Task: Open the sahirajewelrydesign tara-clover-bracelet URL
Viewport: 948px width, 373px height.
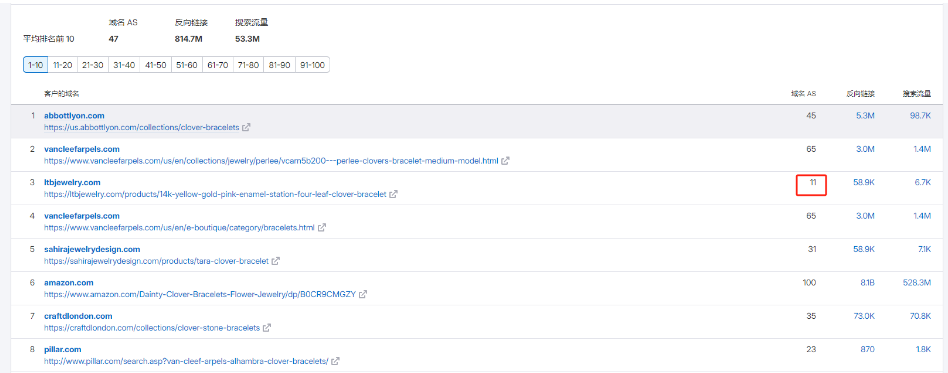Action: (157, 261)
